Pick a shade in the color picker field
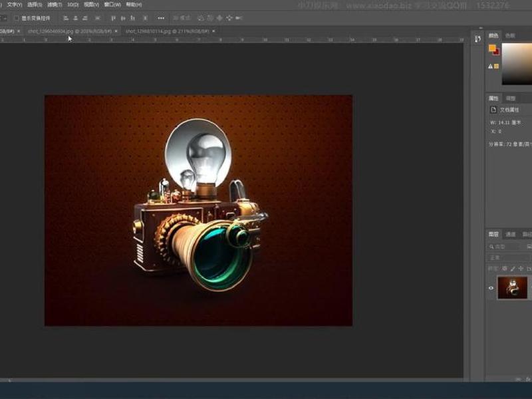Image resolution: width=532 pixels, height=399 pixels. click(517, 64)
